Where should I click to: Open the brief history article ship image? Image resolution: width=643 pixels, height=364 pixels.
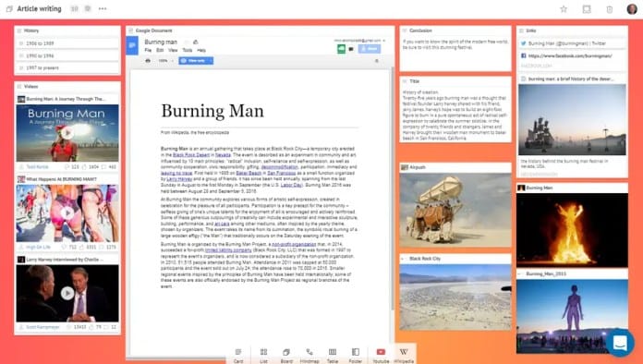click(x=572, y=119)
